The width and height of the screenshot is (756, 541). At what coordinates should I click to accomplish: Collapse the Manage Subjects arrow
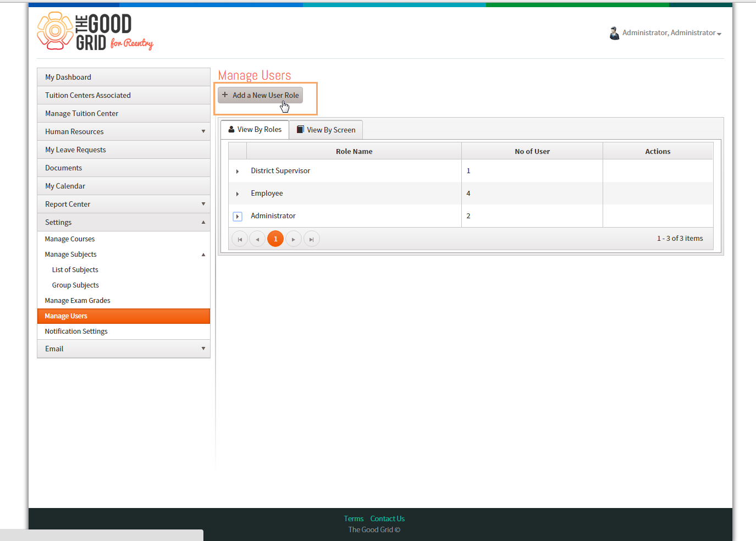pyautogui.click(x=203, y=255)
